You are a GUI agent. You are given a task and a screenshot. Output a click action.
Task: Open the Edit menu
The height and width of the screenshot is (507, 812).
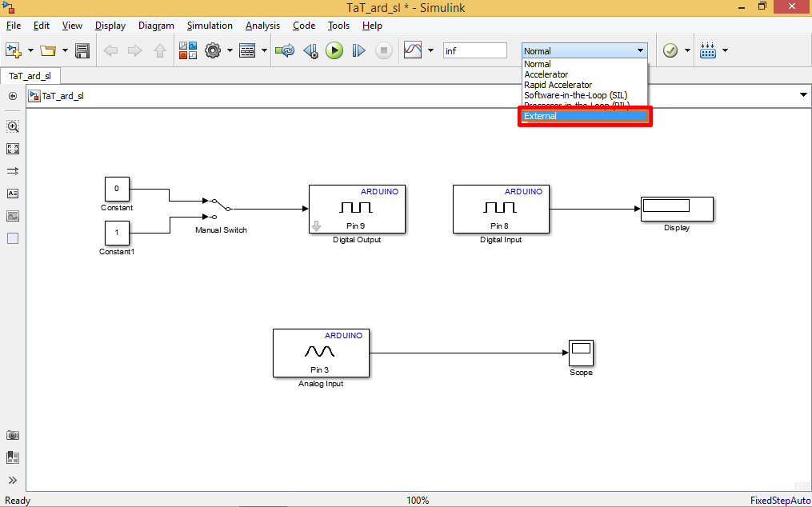pos(42,26)
